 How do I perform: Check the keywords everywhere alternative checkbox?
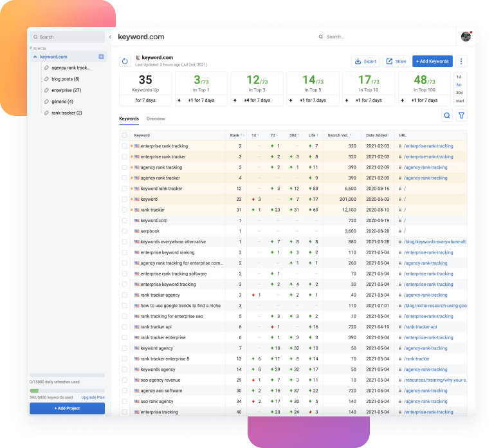[124, 242]
